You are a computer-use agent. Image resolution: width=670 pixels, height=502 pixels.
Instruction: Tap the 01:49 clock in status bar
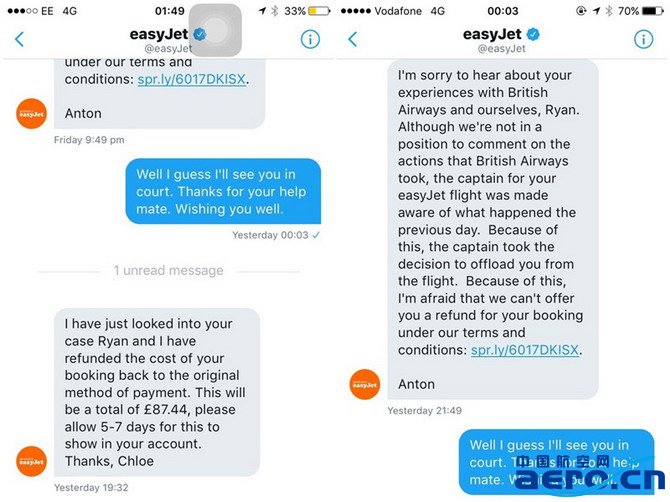coord(170,11)
